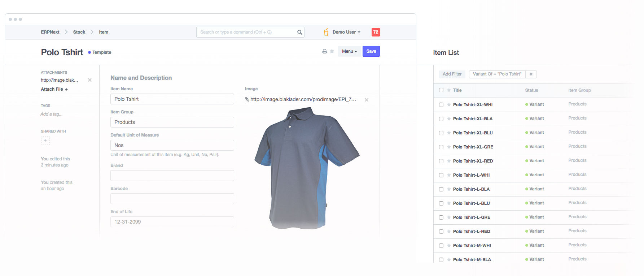Clear the Image field link
Image resolution: width=644 pixels, height=276 pixels.
tap(367, 100)
